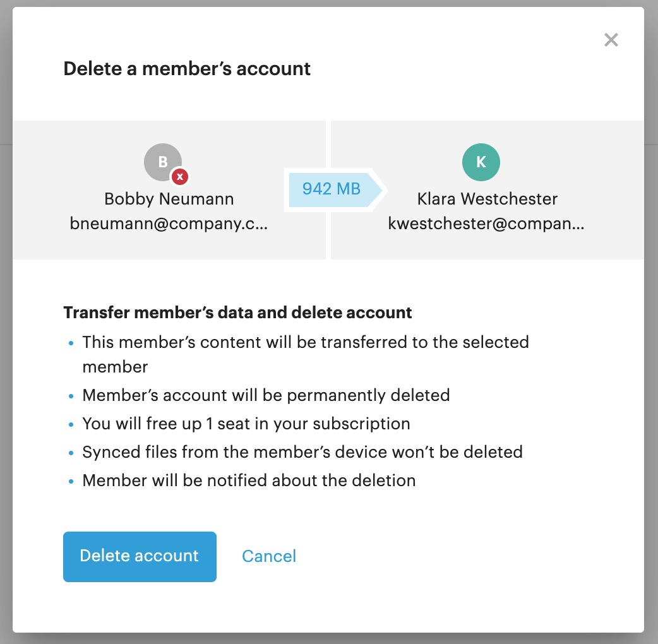The height and width of the screenshot is (644, 658).
Task: Select the Klara Westchester name label
Action: (488, 199)
